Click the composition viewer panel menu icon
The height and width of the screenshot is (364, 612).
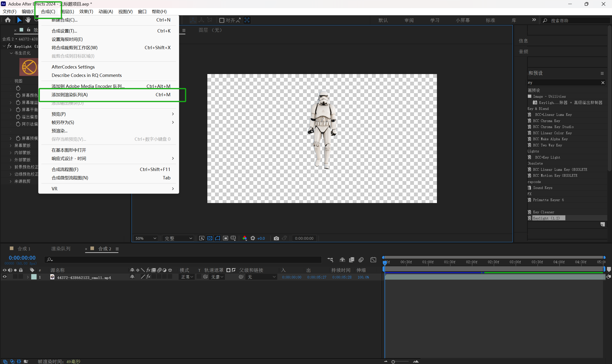point(184,31)
